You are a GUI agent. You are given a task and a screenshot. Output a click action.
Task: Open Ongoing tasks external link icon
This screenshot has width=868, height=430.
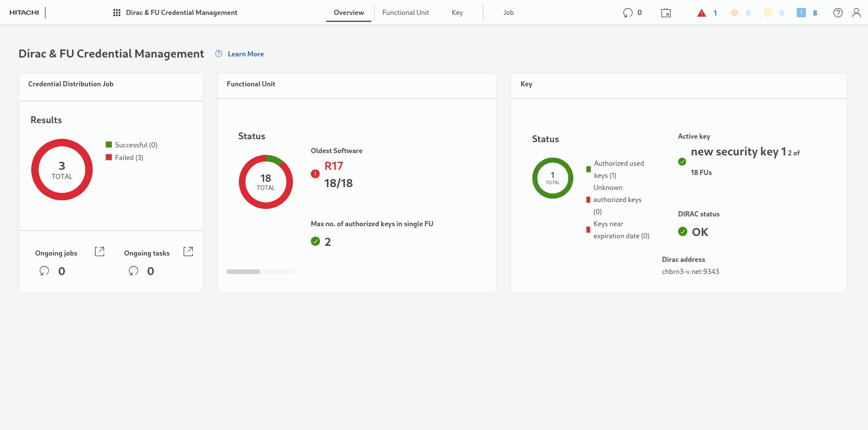[188, 252]
